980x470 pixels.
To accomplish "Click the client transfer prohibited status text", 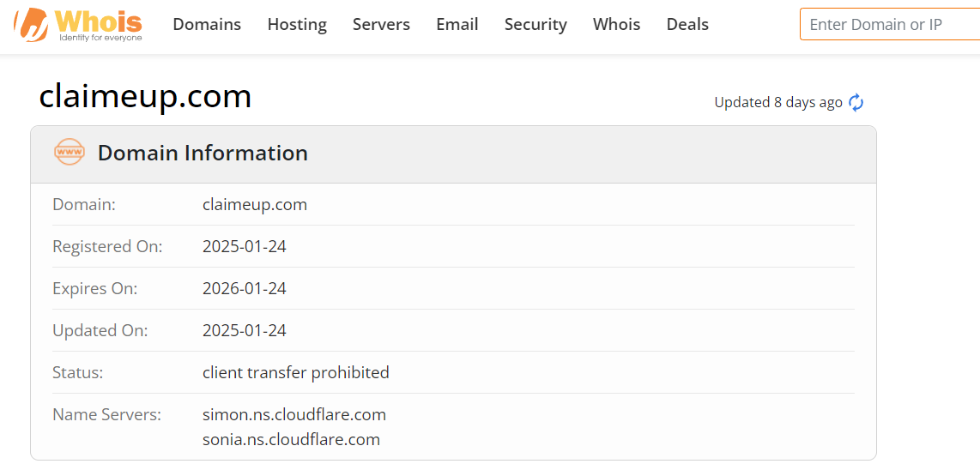I will (x=296, y=373).
